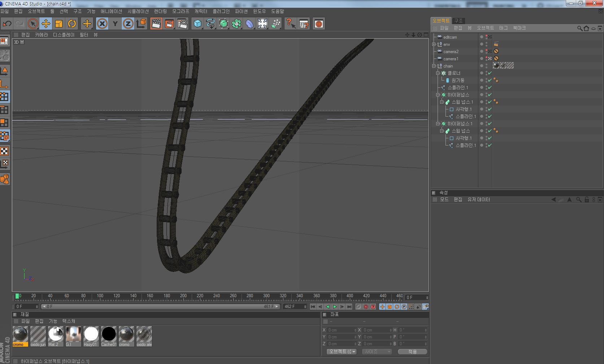Play the animation forward
The image size is (604, 364).
(335, 307)
